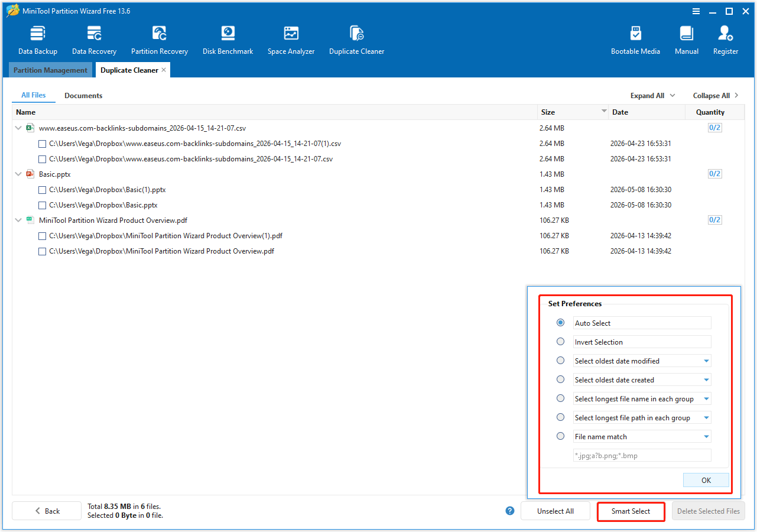
Task: Open the file name length dropdown
Action: tap(706, 399)
